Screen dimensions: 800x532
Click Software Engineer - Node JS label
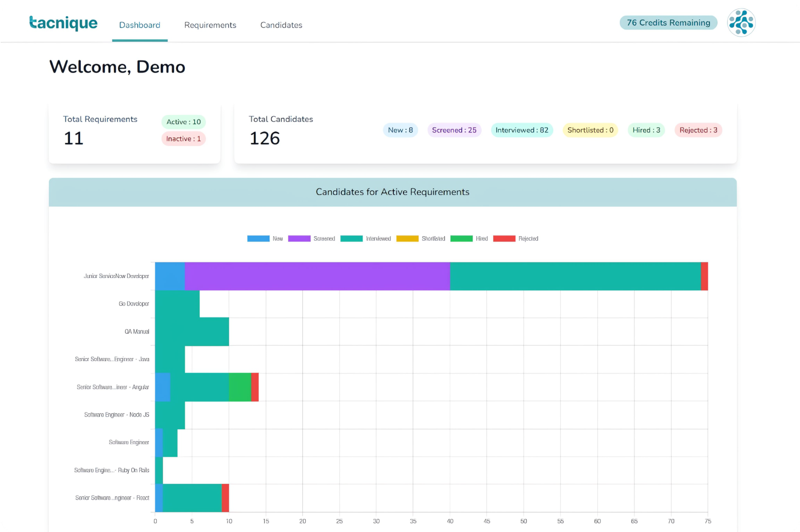click(x=117, y=415)
